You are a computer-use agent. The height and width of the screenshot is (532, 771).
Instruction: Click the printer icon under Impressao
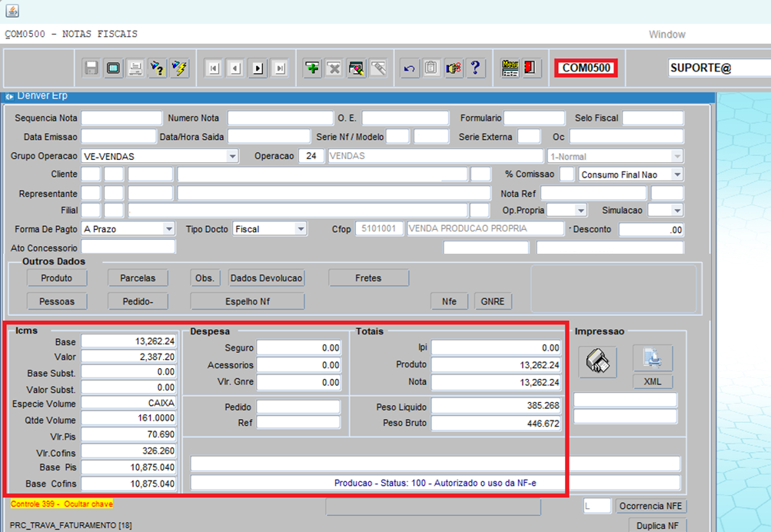click(x=597, y=361)
